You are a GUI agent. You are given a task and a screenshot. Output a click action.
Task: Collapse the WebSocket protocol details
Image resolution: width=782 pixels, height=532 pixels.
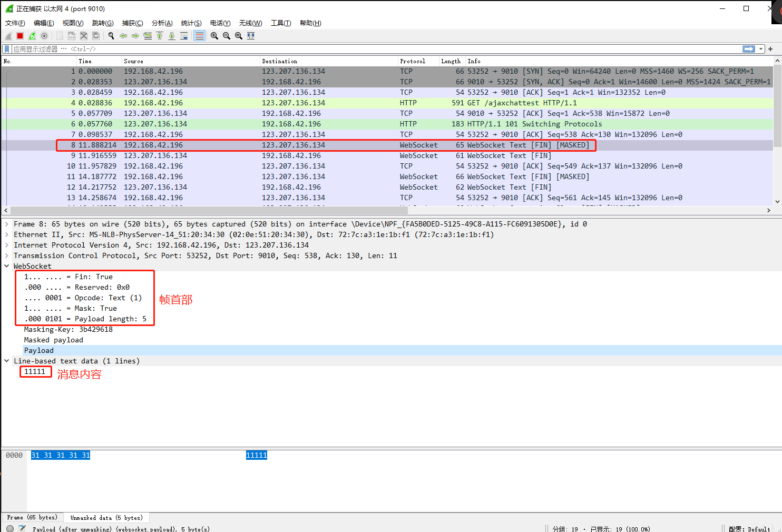coord(7,266)
